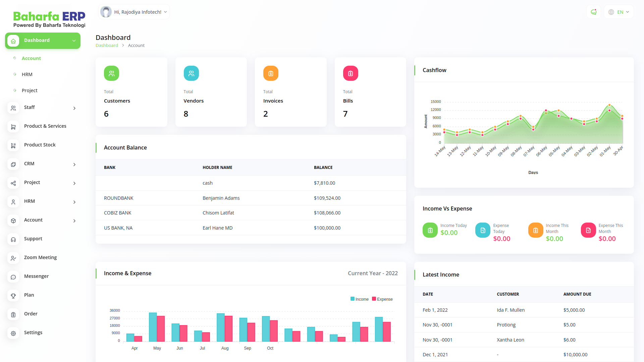Open the Rajodiya Infotech profile dropdown
The image size is (644, 362).
click(x=133, y=12)
